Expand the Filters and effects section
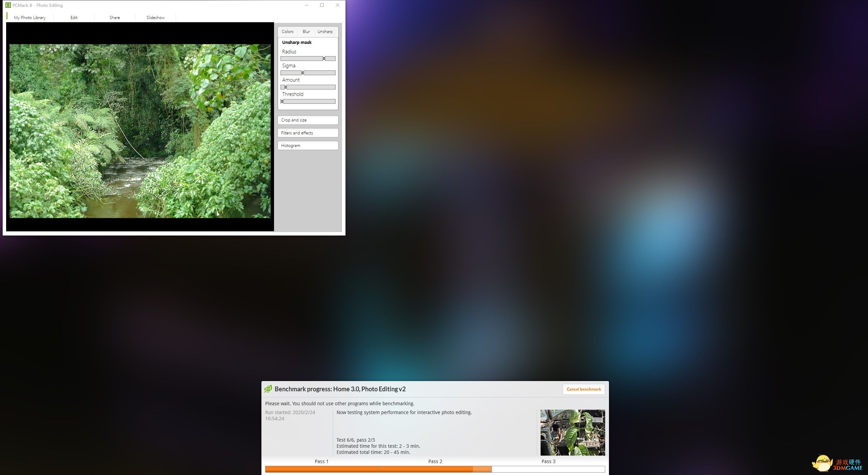 pyautogui.click(x=308, y=133)
